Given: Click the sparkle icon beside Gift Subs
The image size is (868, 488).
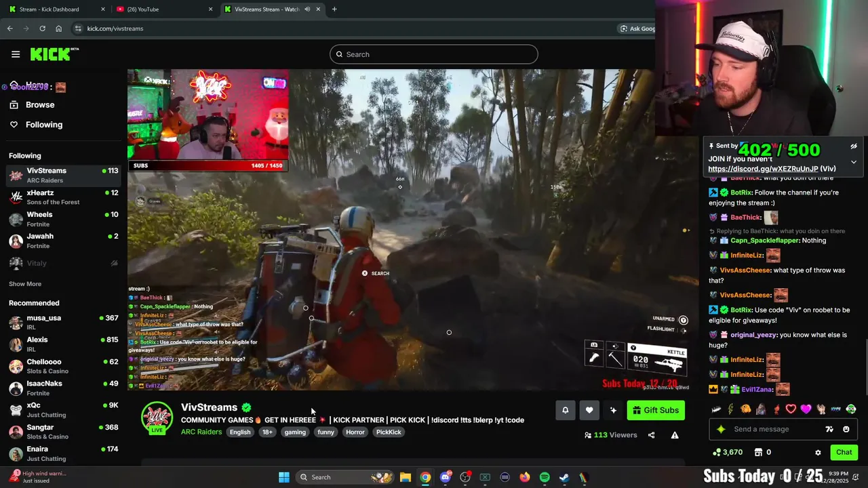Looking at the screenshot, I should 613,410.
